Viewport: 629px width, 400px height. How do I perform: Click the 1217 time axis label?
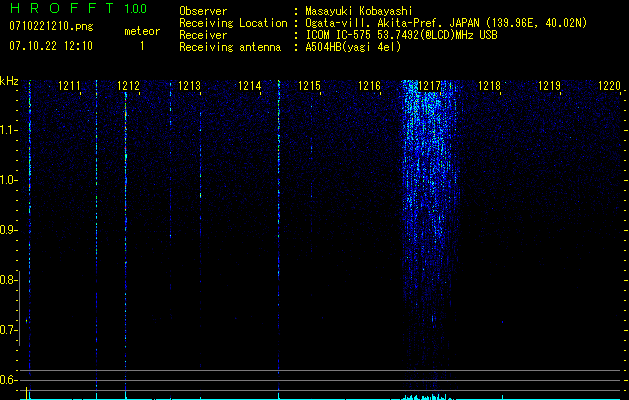coord(429,86)
